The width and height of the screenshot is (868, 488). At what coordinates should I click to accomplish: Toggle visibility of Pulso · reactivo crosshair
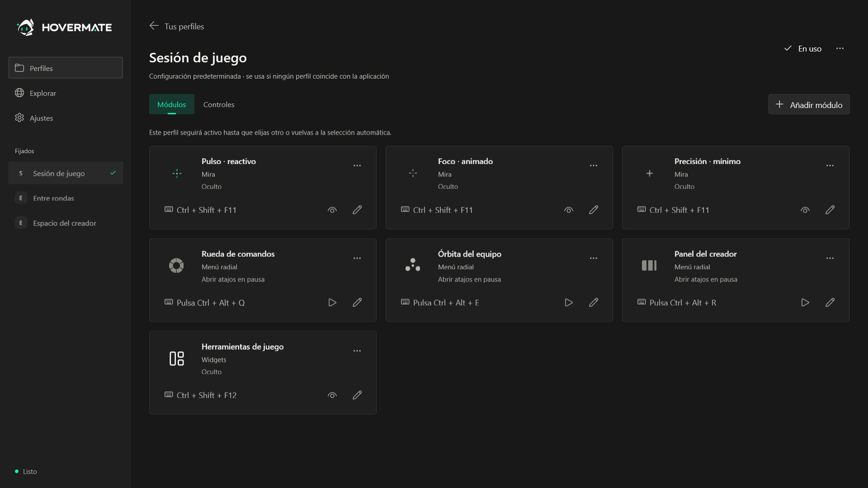332,210
